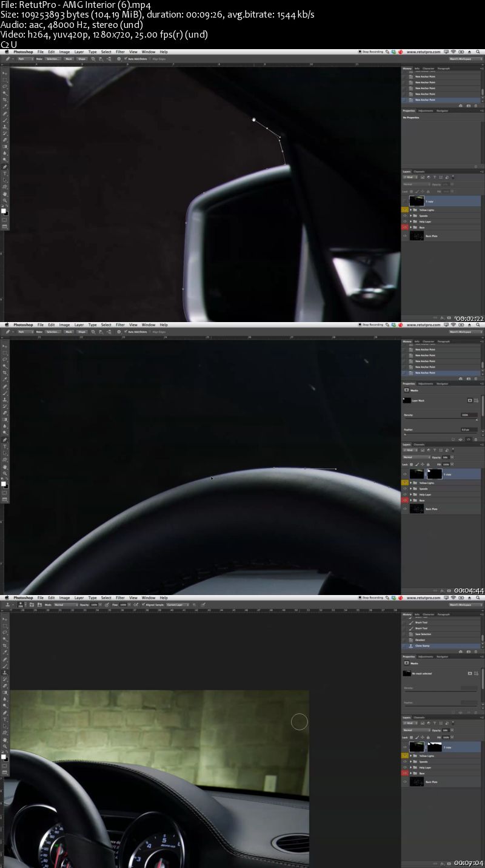Click the Selection... button in the top options bar
The height and width of the screenshot is (868, 485).
53,59
